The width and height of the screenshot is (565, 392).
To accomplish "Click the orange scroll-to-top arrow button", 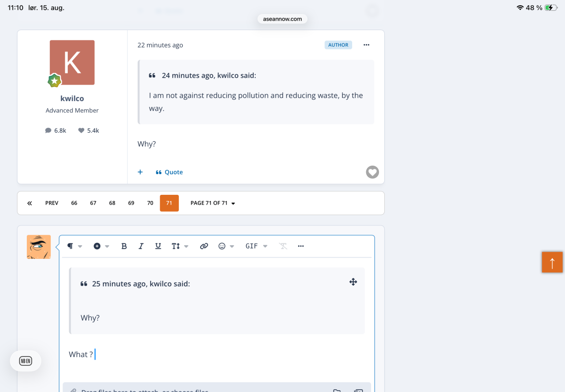I will 552,262.
